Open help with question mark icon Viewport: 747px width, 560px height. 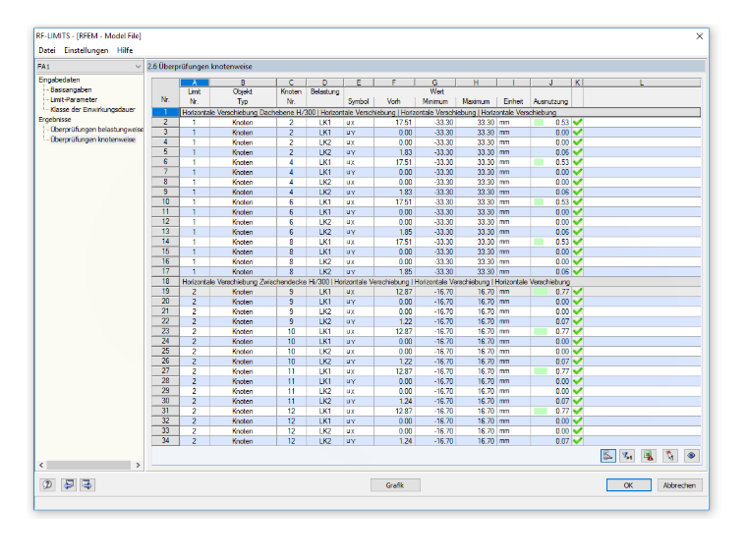coord(47,484)
